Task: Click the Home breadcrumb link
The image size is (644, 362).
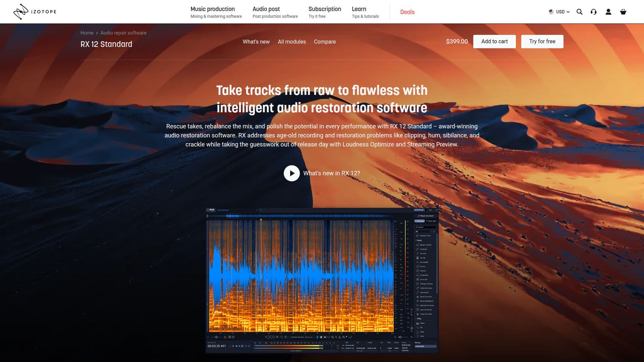Action: tap(87, 33)
